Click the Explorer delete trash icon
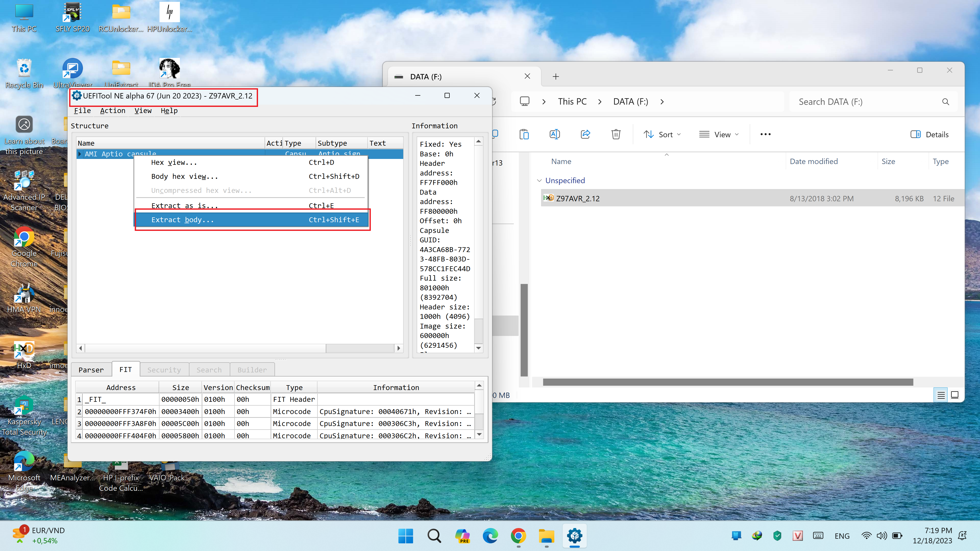The height and width of the screenshot is (551, 980). point(616,134)
